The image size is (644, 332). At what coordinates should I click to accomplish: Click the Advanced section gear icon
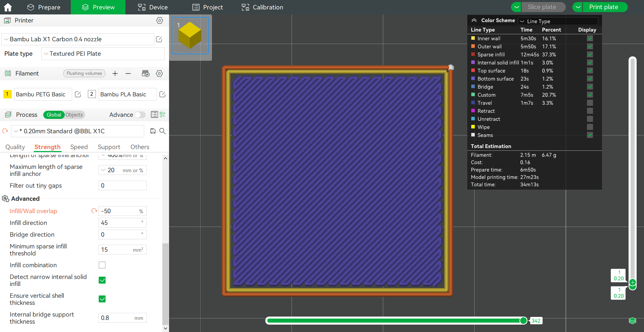pos(5,199)
